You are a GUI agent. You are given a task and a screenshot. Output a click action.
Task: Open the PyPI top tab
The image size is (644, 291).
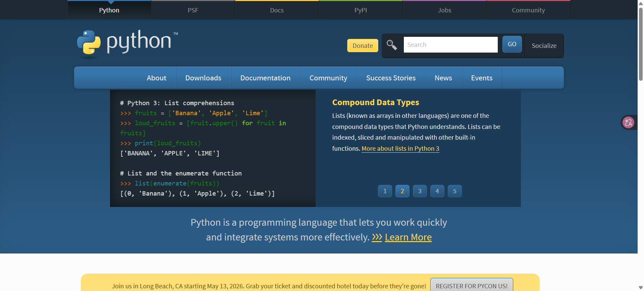pos(361,10)
